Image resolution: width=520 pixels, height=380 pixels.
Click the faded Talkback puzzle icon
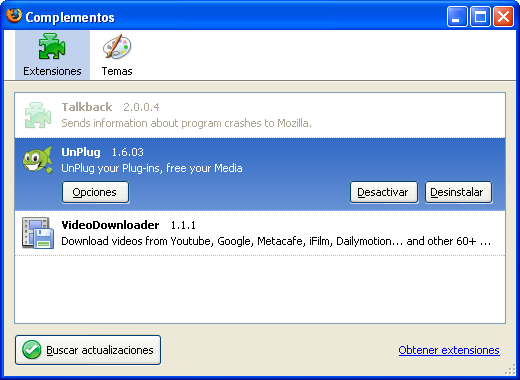[38, 115]
